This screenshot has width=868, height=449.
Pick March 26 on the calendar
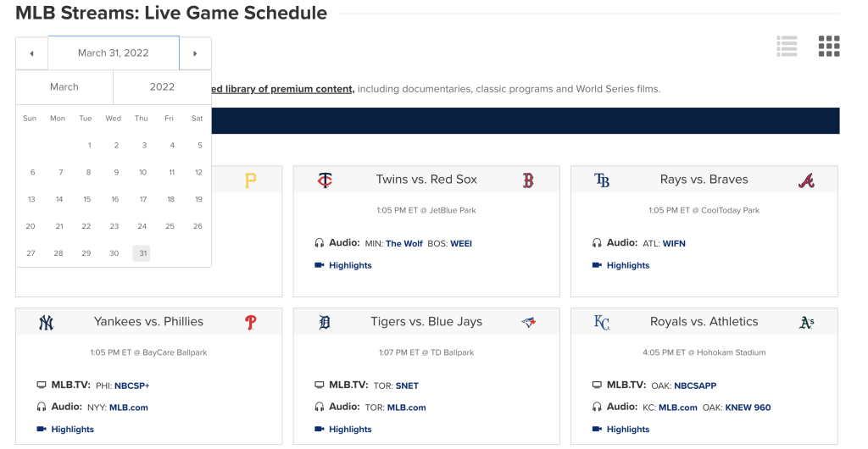pyautogui.click(x=198, y=226)
